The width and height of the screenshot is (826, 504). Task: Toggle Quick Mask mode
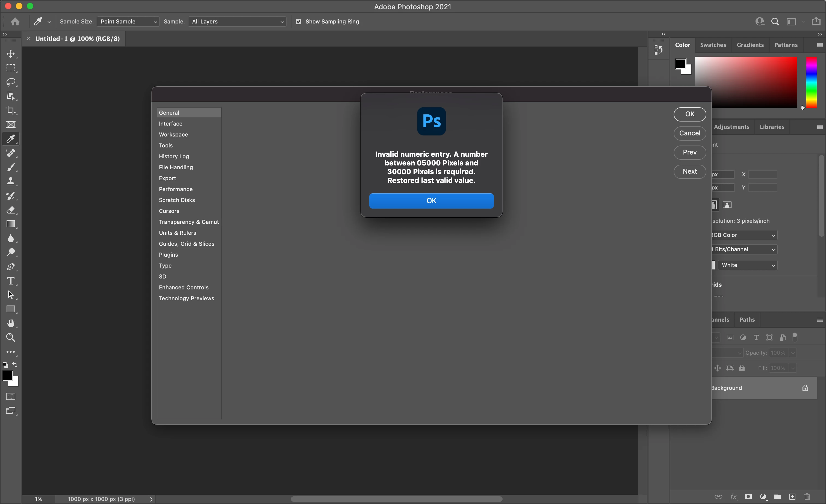coord(11,396)
